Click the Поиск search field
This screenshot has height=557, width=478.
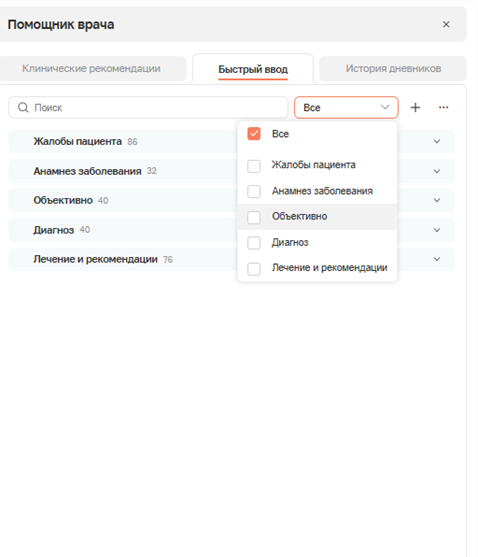(x=148, y=107)
